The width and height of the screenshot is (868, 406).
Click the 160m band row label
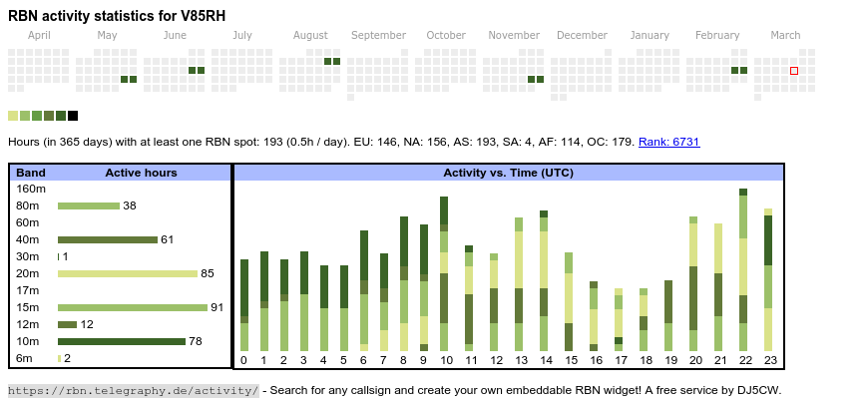coord(32,189)
